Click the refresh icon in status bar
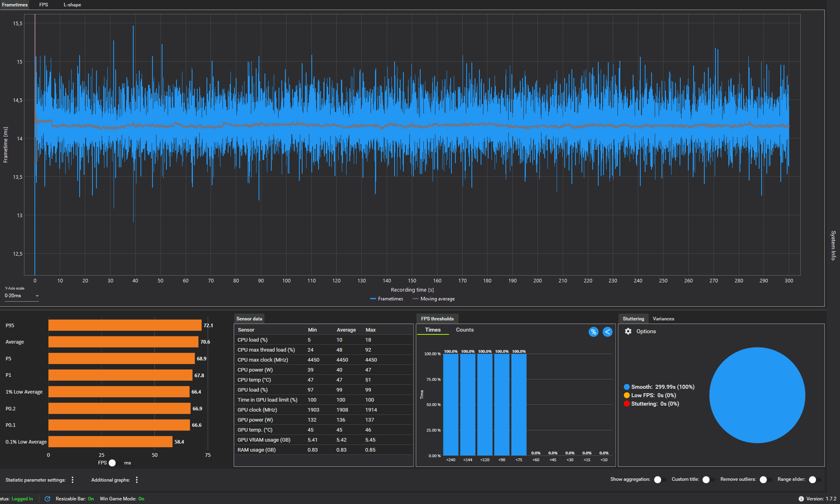Screen dimensions: 840x504 (47, 499)
